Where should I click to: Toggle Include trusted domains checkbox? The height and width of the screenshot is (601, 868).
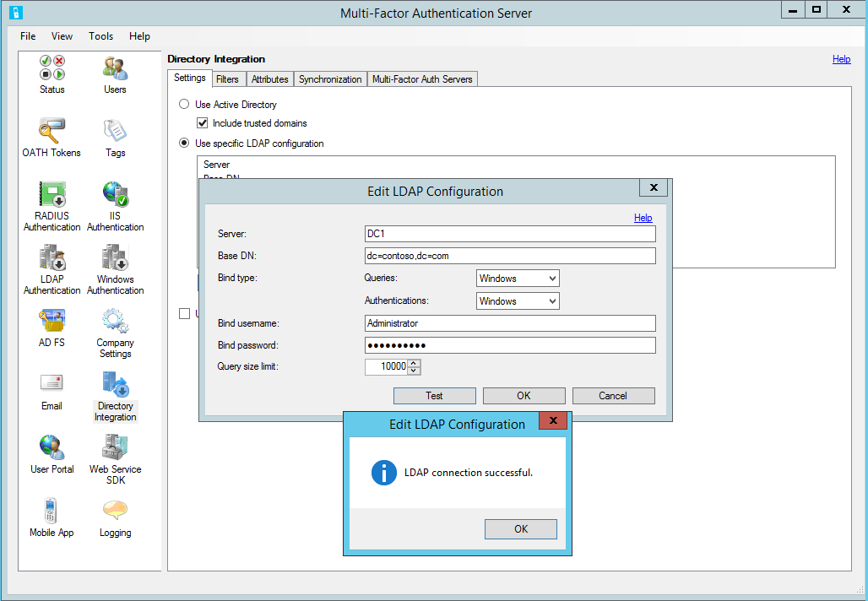(203, 123)
